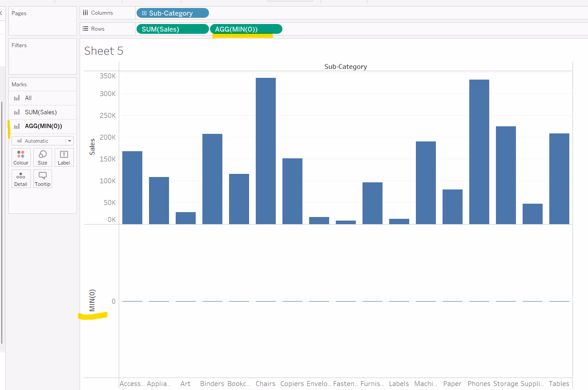Click the Binders label on x-axis

point(212,384)
